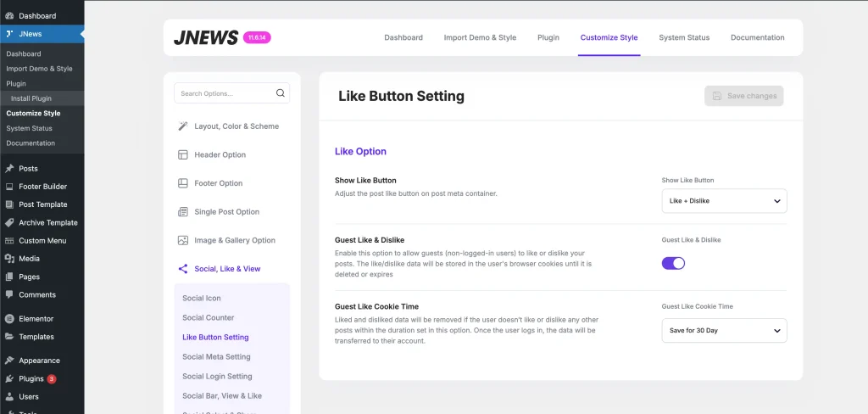Click the Elementor icon in sidebar
Viewport: 868px width, 414px height.
(9, 319)
